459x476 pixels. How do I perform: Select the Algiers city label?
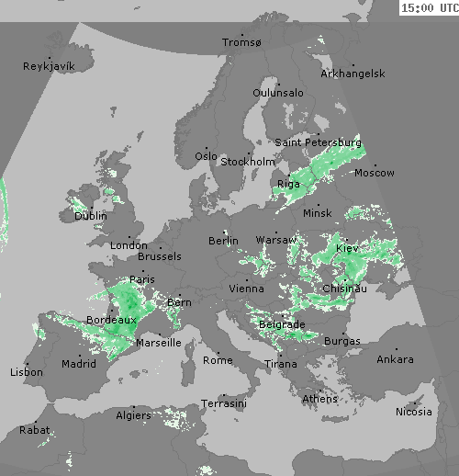click(x=133, y=415)
